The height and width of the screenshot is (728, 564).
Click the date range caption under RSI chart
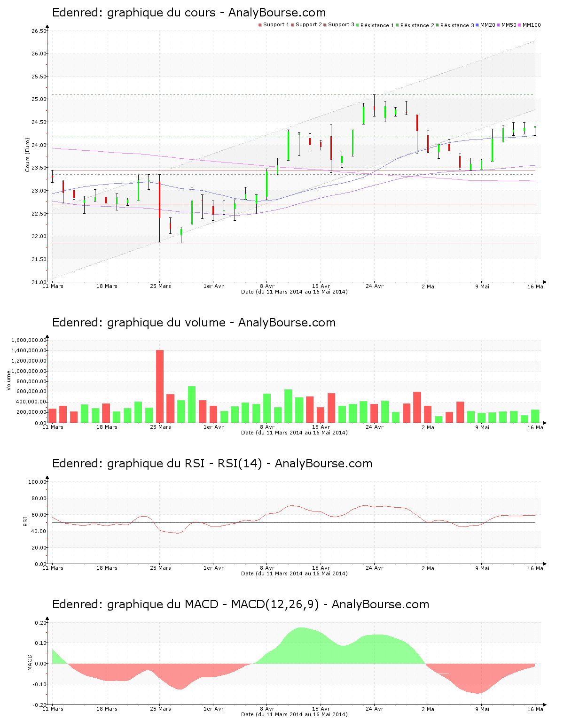point(294,573)
